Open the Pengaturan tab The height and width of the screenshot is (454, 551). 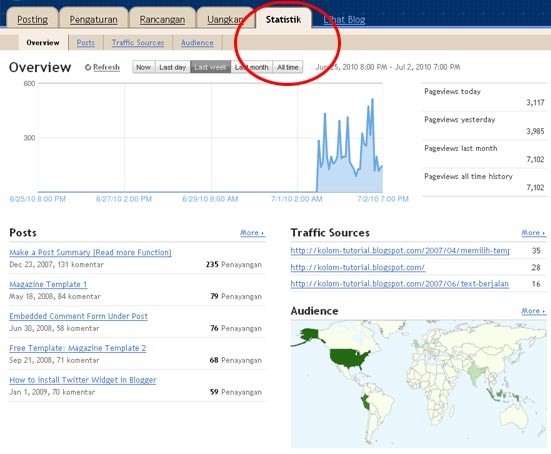coord(93,19)
